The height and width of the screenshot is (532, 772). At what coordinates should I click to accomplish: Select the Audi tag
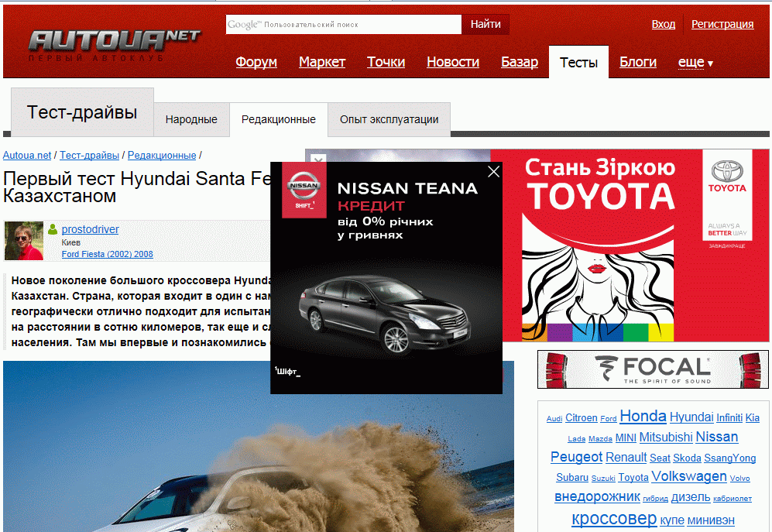tap(554, 419)
